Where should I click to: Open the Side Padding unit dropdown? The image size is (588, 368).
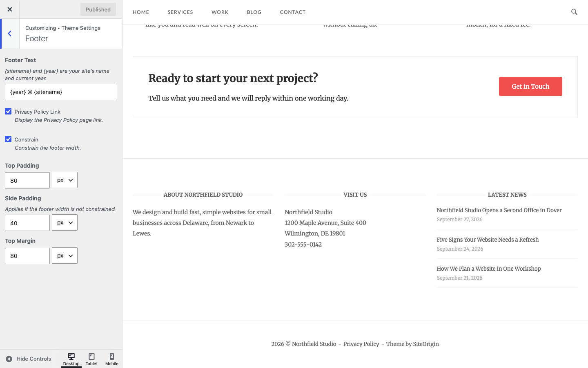(x=65, y=222)
